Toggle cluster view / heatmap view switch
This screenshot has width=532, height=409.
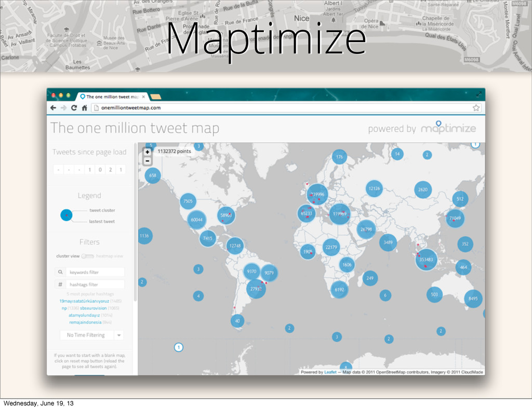pyautogui.click(x=87, y=256)
